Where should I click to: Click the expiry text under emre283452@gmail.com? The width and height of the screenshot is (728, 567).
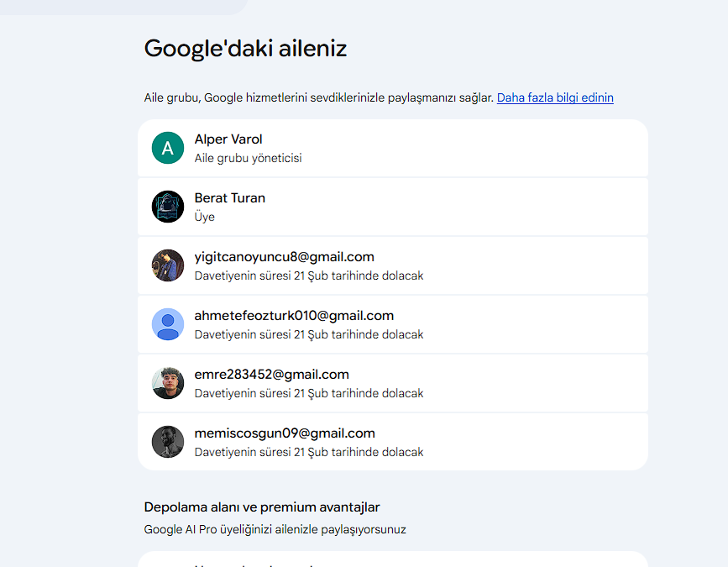coord(309,393)
